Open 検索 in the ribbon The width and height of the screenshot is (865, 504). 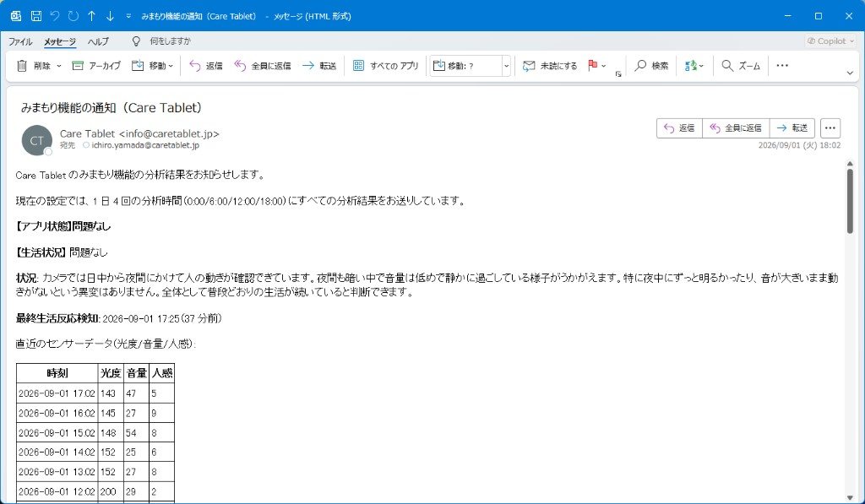(x=651, y=66)
